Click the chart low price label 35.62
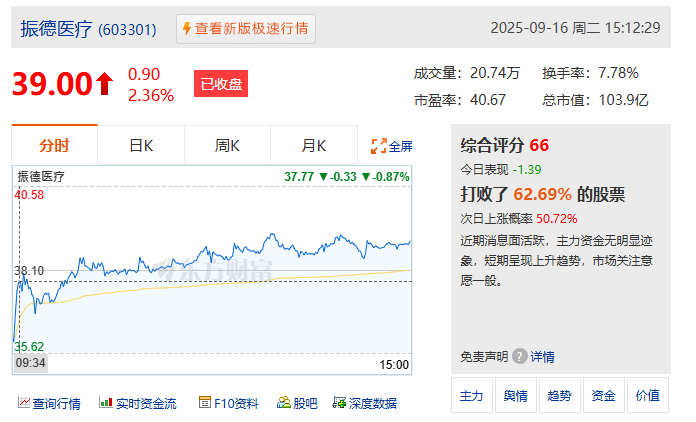This screenshot has height=422, width=696. point(29,347)
